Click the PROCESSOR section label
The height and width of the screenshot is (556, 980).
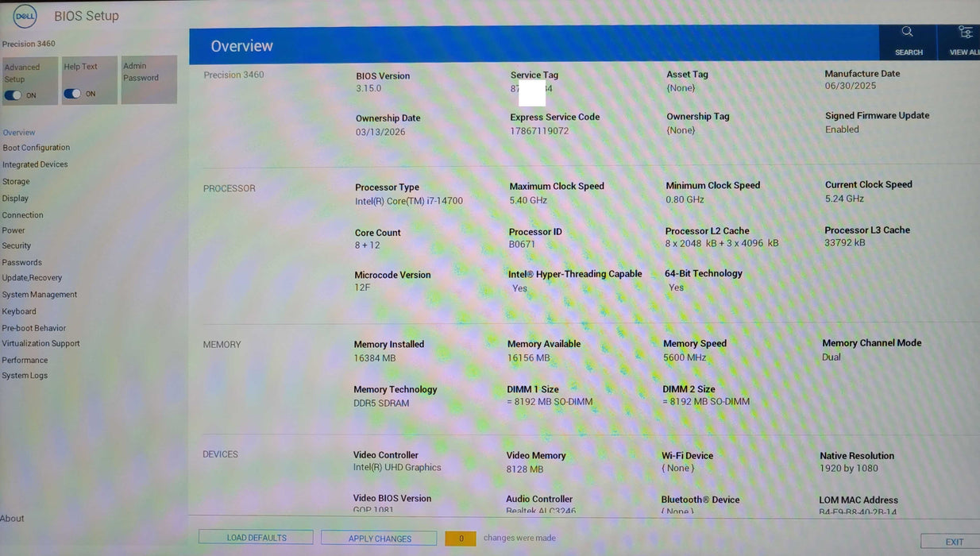[230, 189]
